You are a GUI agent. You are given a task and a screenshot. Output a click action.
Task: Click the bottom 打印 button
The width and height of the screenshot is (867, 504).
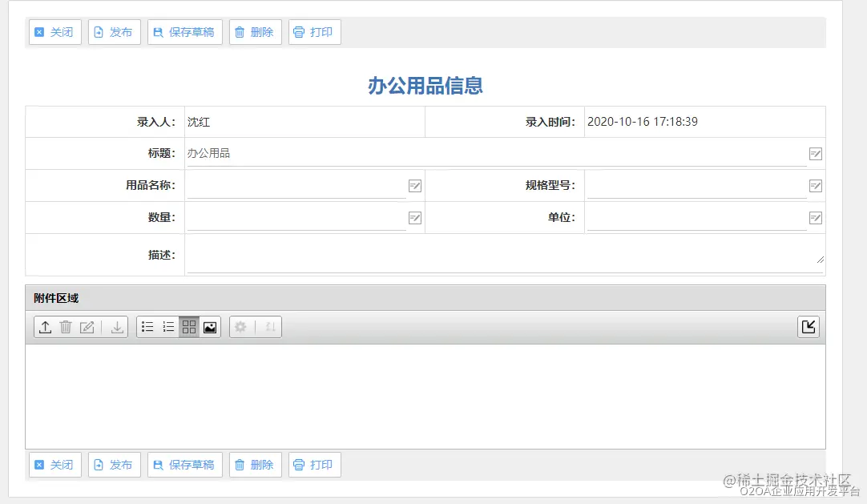(x=314, y=465)
